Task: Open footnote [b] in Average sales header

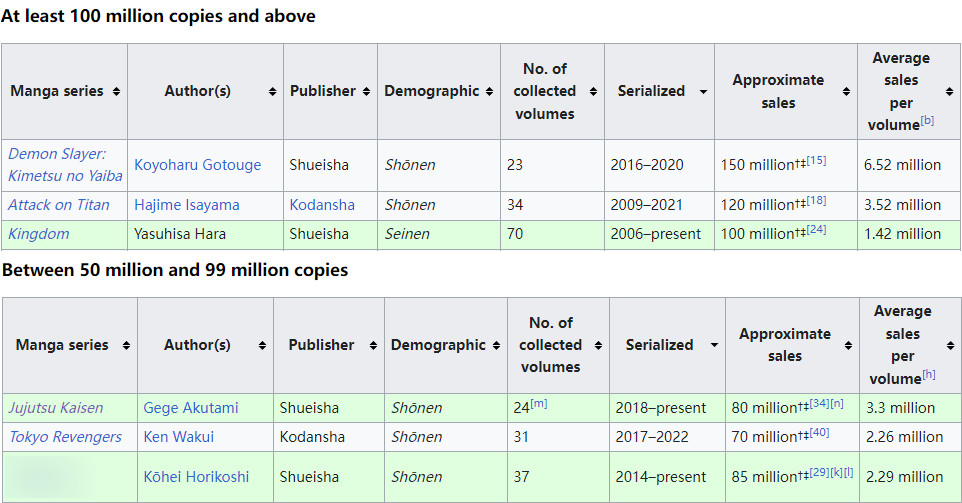Action: 927,120
